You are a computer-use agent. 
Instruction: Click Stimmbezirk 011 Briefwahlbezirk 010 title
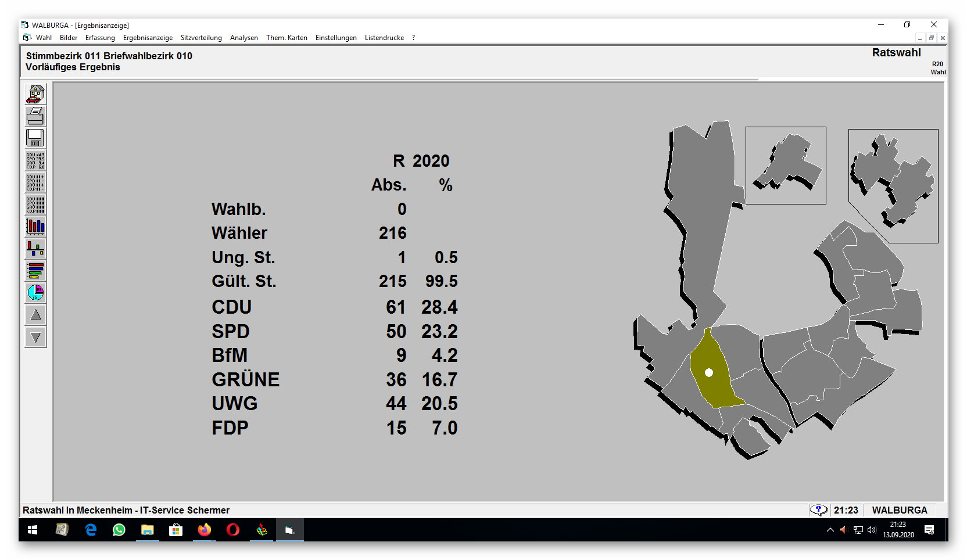point(109,56)
